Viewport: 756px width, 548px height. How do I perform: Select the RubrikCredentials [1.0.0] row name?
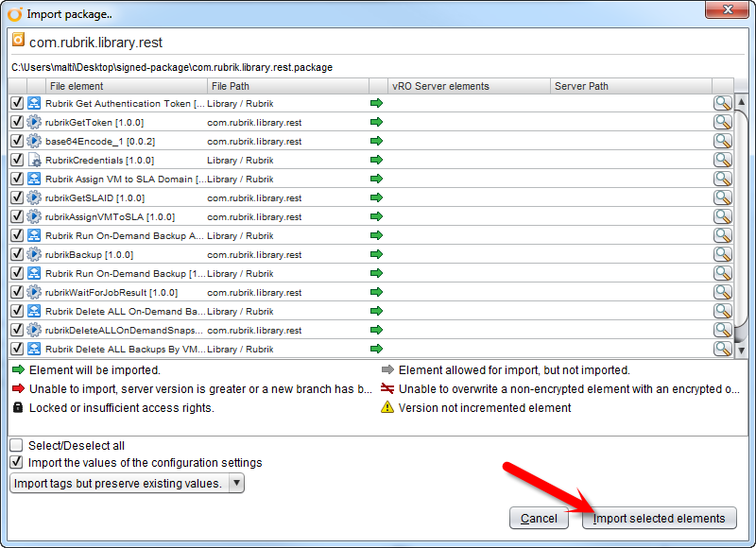click(100, 160)
